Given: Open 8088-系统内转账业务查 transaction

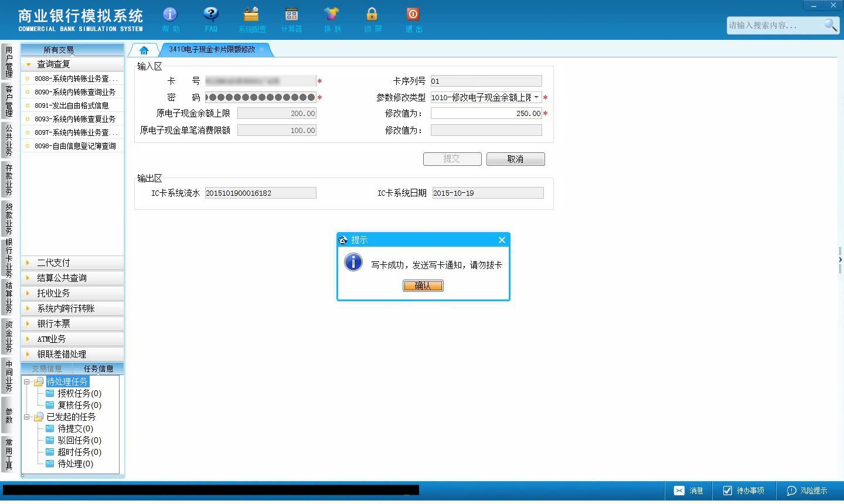Looking at the screenshot, I should point(73,79).
